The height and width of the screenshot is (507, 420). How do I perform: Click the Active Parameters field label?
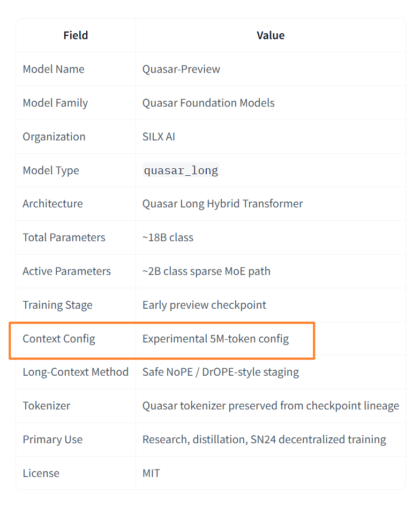coord(66,271)
